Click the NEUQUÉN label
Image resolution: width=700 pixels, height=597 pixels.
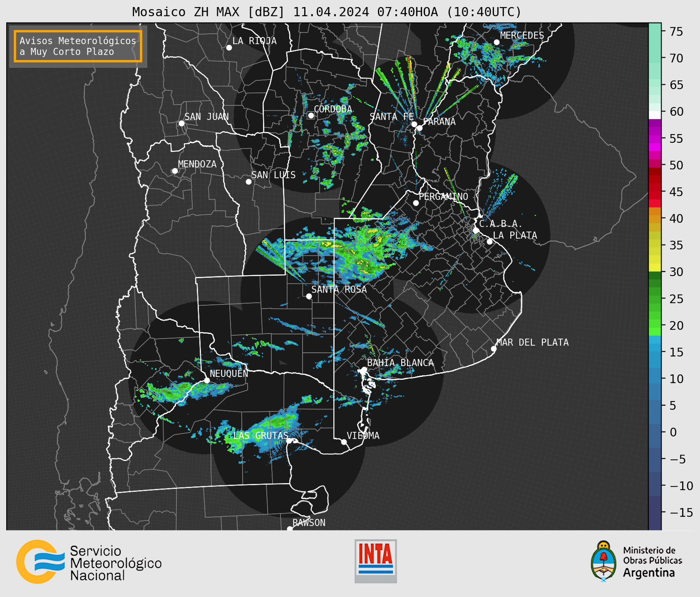pos(229,374)
